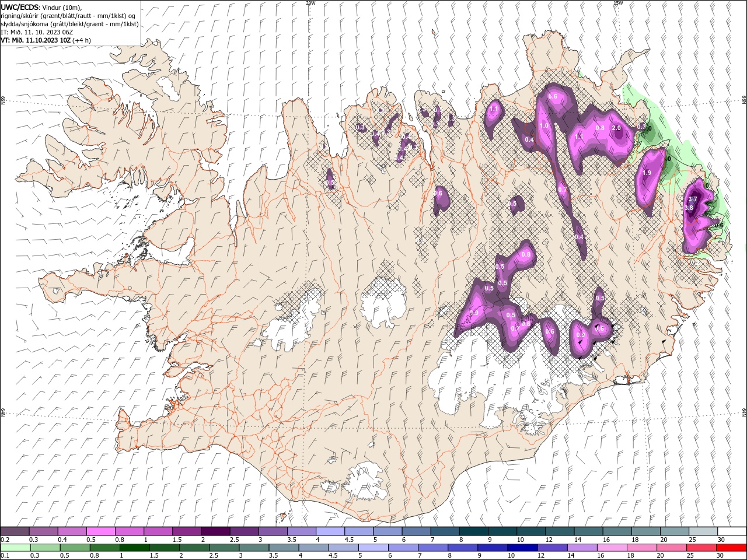Click the bright red rain legend swatch labeled 30
Image resolution: width=747 pixels, height=560 pixels.
tap(732, 548)
